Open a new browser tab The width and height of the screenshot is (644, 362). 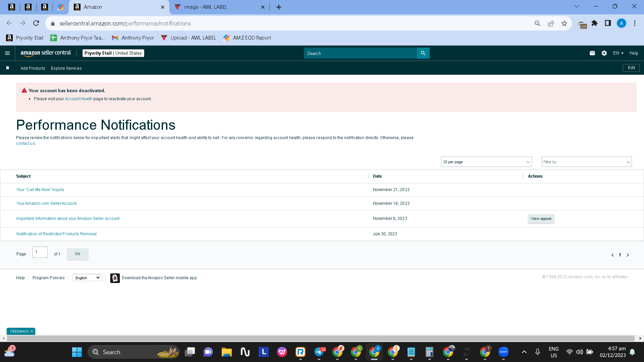coord(279,7)
